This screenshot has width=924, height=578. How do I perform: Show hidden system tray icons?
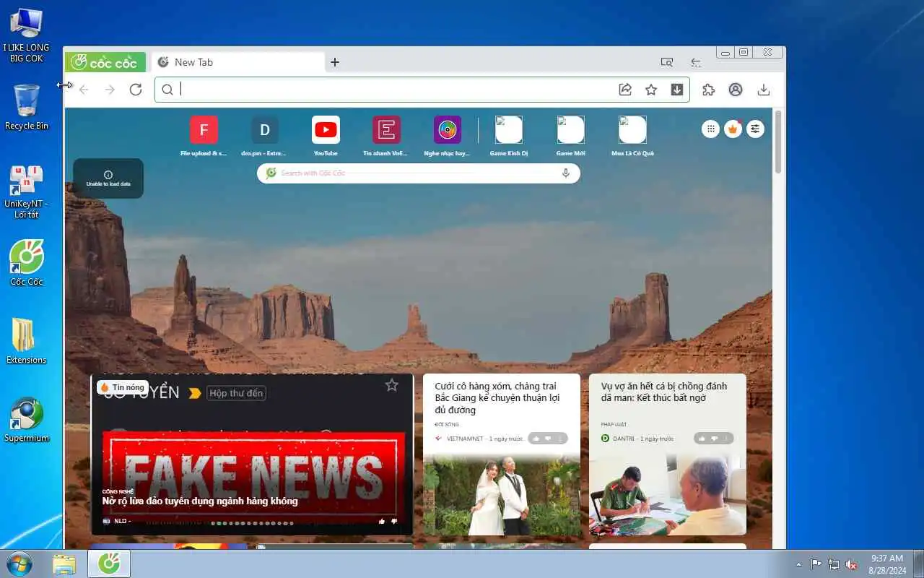pyautogui.click(x=798, y=564)
